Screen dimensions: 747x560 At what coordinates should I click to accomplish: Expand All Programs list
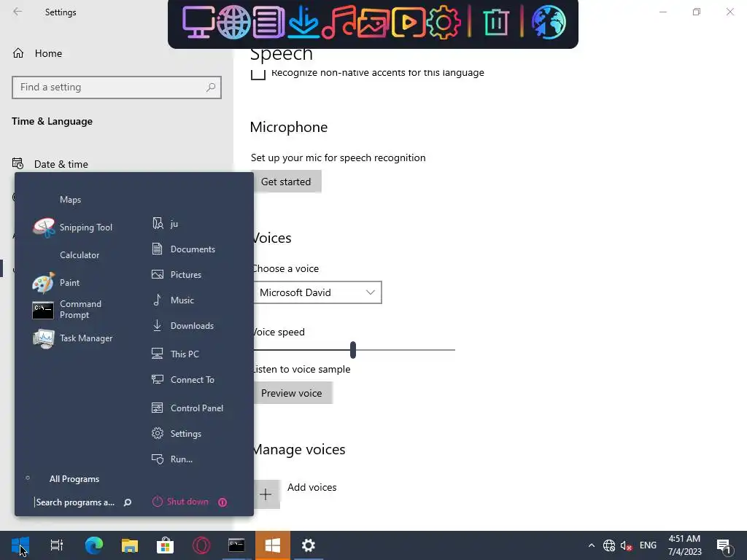coord(74,479)
